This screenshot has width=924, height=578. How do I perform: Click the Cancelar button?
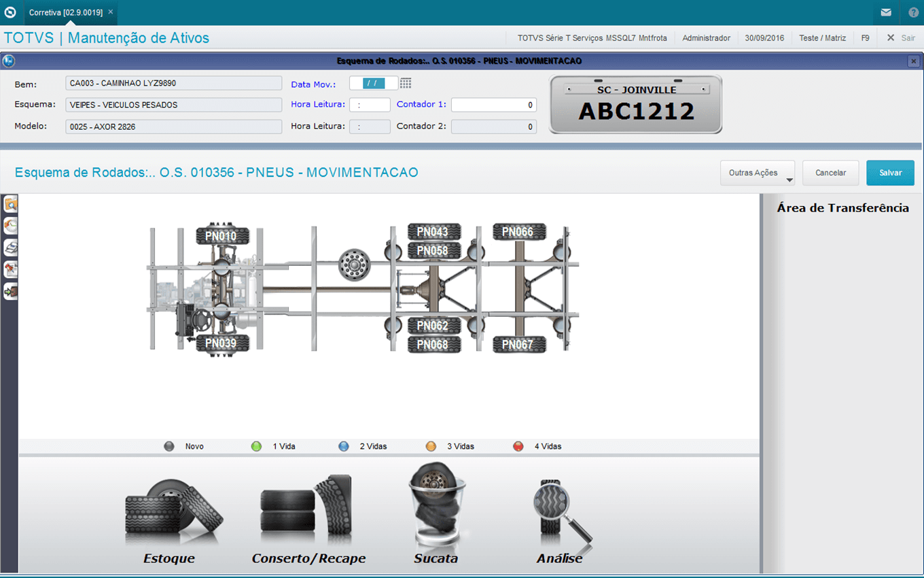coord(830,173)
